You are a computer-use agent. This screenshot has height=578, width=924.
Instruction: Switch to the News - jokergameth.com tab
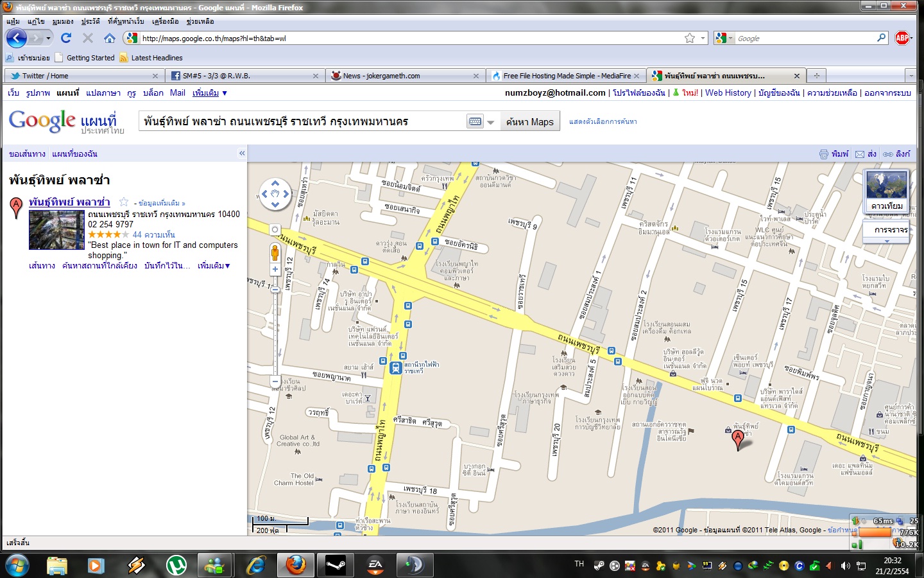pos(405,76)
